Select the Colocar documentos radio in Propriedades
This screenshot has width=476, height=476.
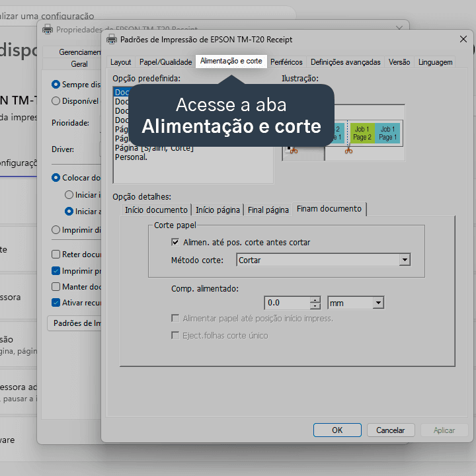pyautogui.click(x=56, y=178)
